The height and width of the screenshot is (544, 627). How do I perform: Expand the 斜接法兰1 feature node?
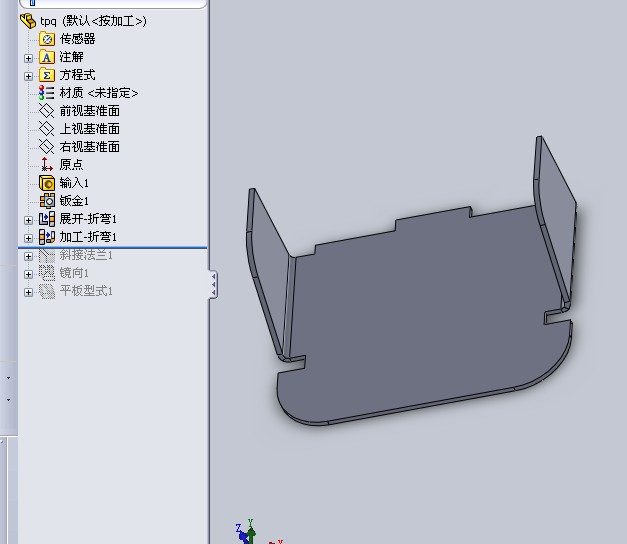click(x=28, y=256)
